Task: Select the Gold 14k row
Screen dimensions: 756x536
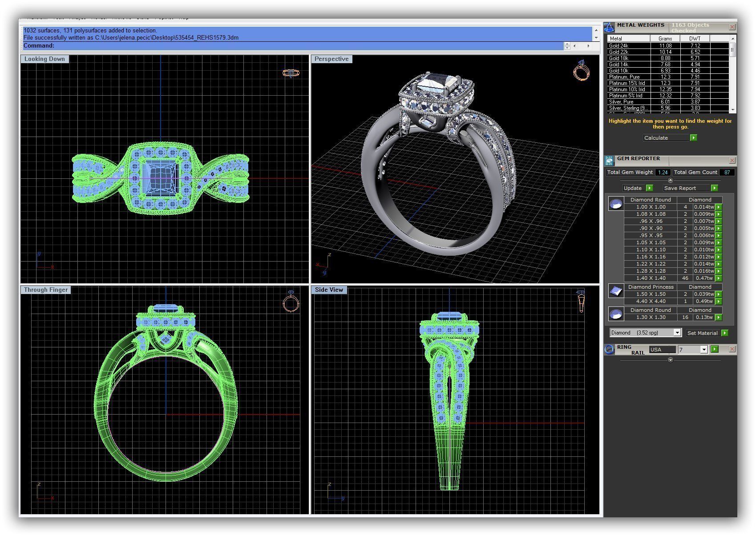Action: 668,64
